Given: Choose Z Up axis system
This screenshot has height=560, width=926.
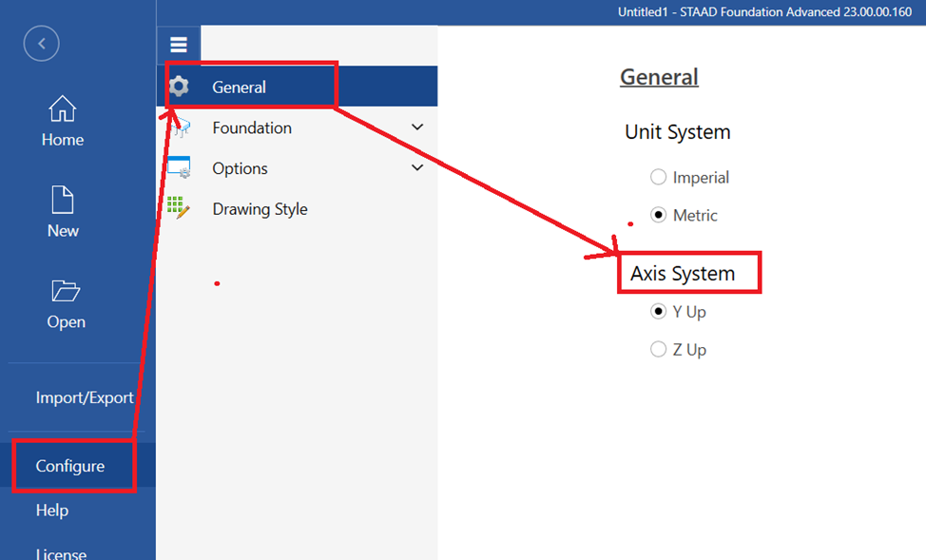Looking at the screenshot, I should click(658, 349).
